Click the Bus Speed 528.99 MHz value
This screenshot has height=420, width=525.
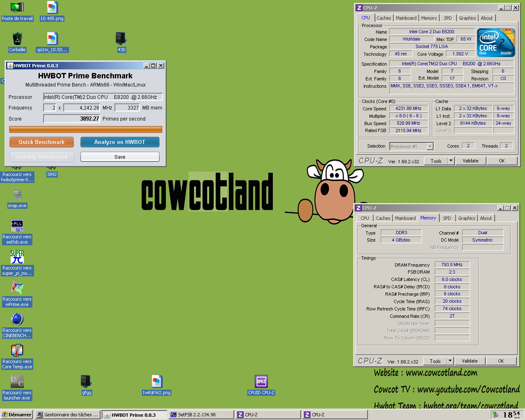click(408, 123)
